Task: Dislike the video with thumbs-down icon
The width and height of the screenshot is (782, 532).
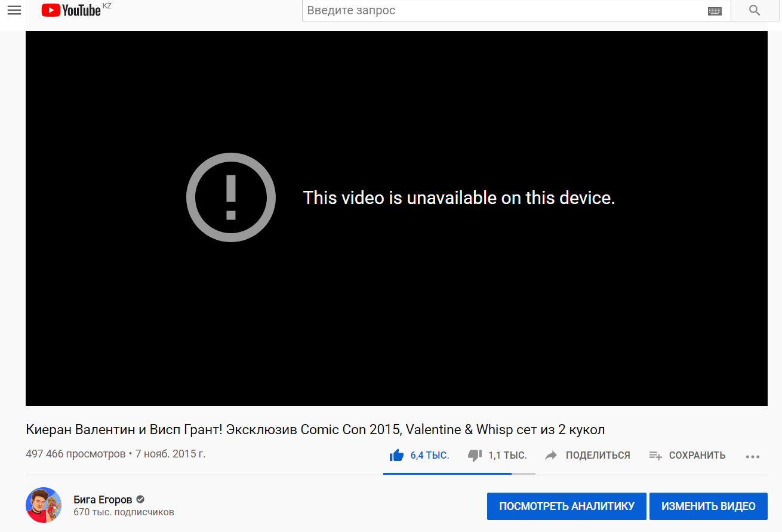Action: click(475, 456)
